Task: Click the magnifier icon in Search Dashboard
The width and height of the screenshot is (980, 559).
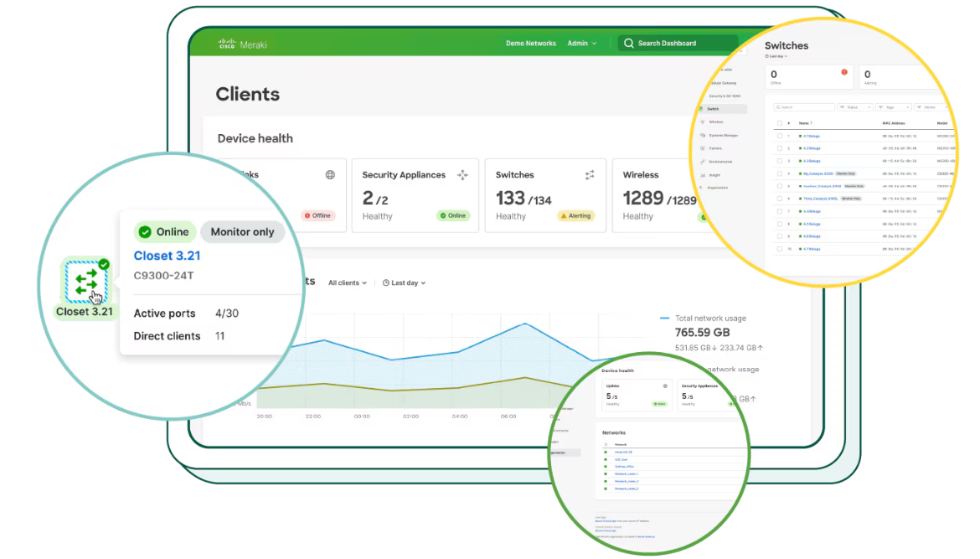Action: point(629,43)
